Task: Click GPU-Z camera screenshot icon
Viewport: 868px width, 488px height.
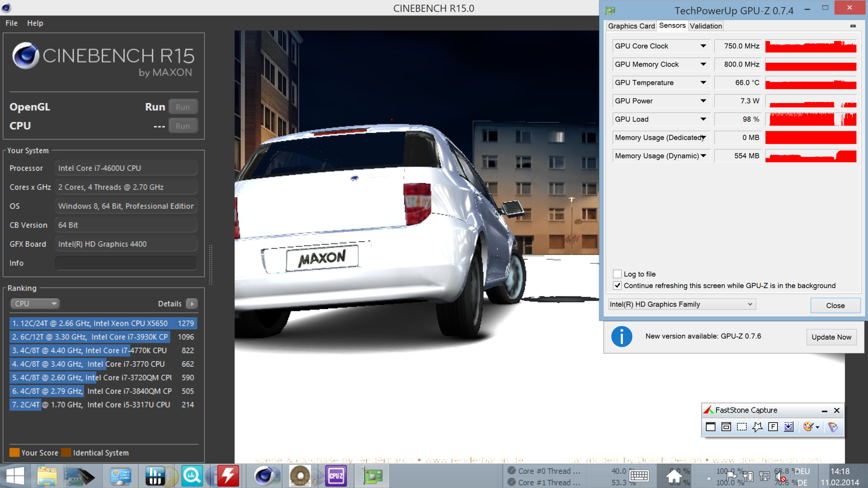Action: click(853, 26)
